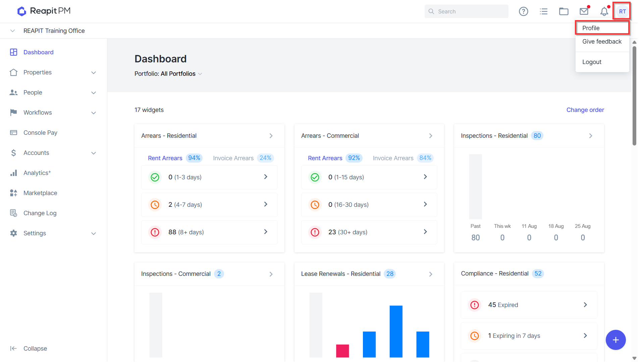
Task: Open the folder icon in top bar
Action: (563, 11)
